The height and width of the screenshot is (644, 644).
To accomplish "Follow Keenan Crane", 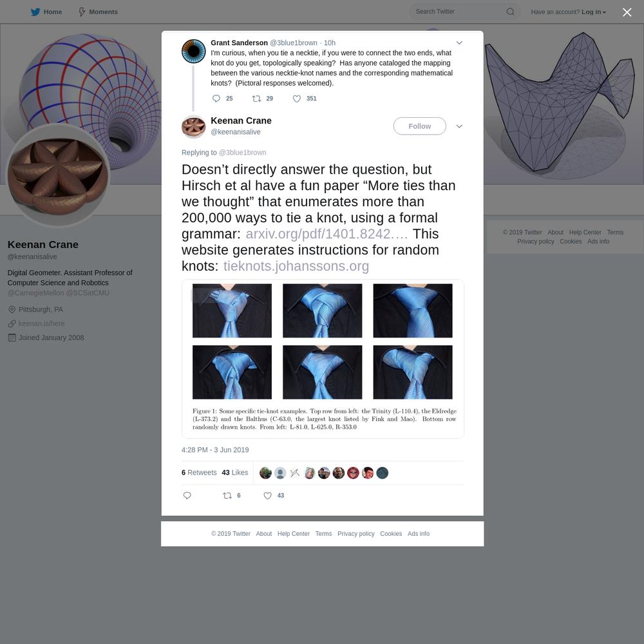I will [419, 126].
